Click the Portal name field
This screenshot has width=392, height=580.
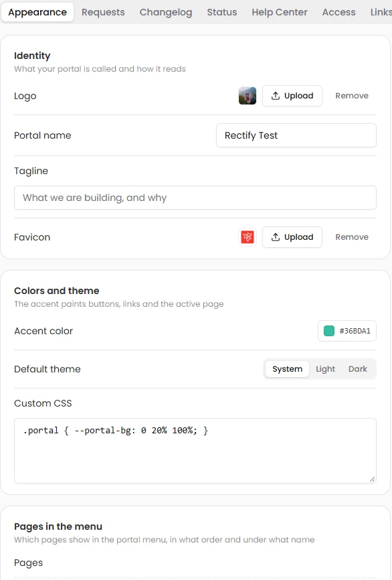[x=296, y=135]
